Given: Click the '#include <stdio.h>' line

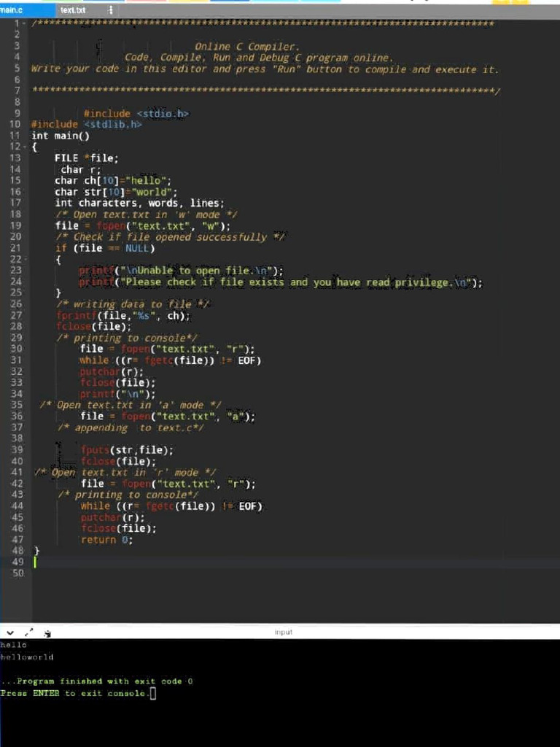Looking at the screenshot, I should point(136,113).
